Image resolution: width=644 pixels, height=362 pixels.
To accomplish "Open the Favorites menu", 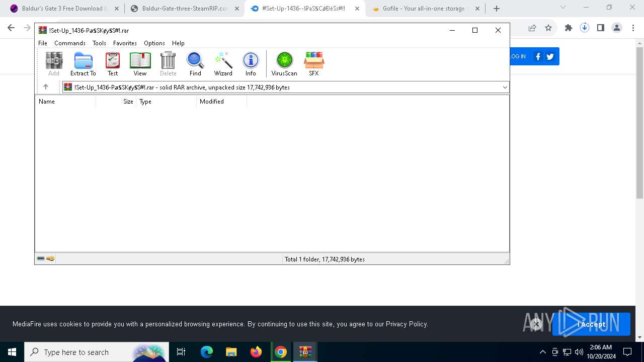I will pos(125,43).
